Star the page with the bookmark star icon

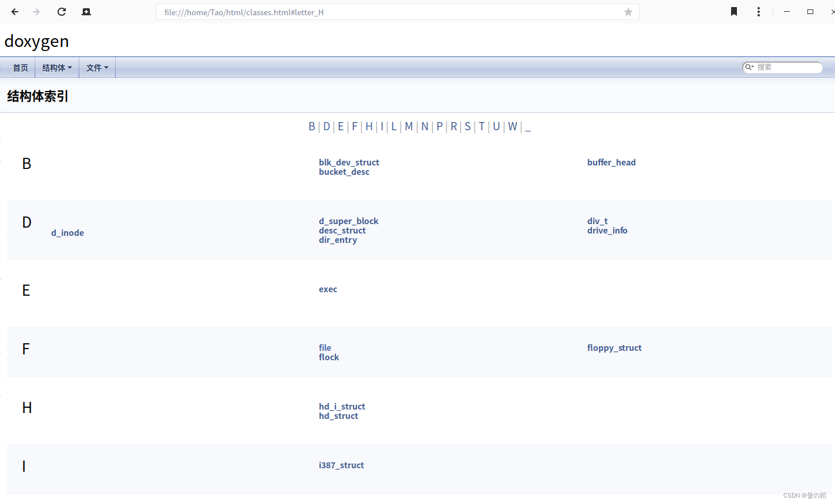point(628,12)
